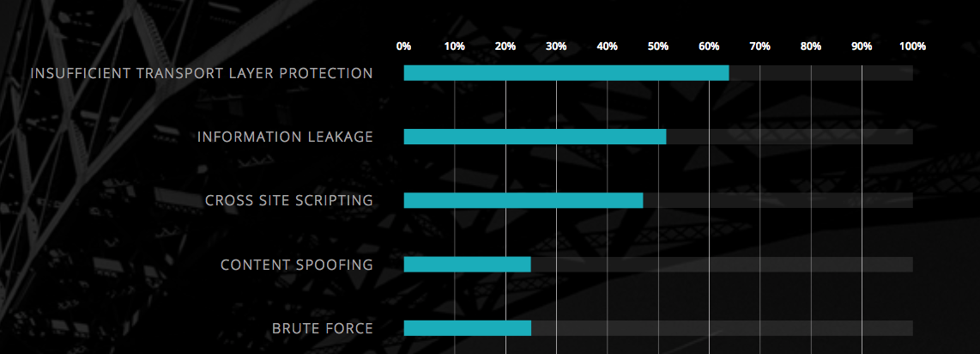Click the 80% axis label
The width and height of the screenshot is (980, 354).
pyautogui.click(x=811, y=46)
